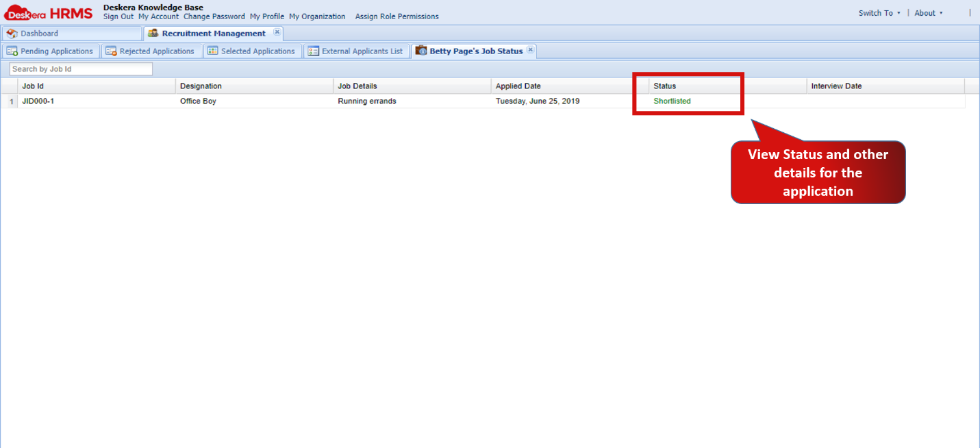Sort by the Applied Date column header

pyautogui.click(x=570, y=86)
